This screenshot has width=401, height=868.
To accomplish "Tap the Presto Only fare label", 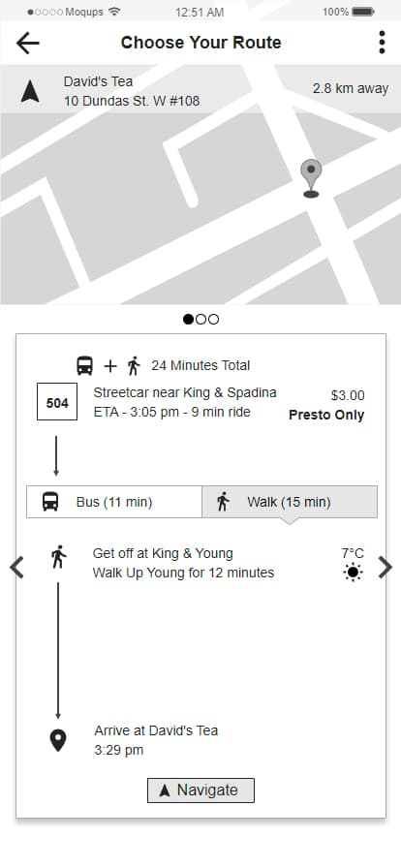I will pos(326,416).
